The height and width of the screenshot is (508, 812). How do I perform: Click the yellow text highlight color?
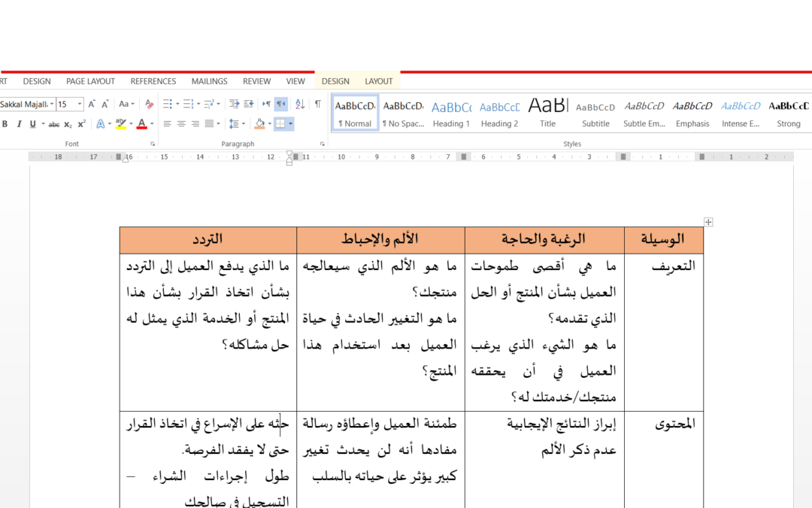(x=120, y=124)
